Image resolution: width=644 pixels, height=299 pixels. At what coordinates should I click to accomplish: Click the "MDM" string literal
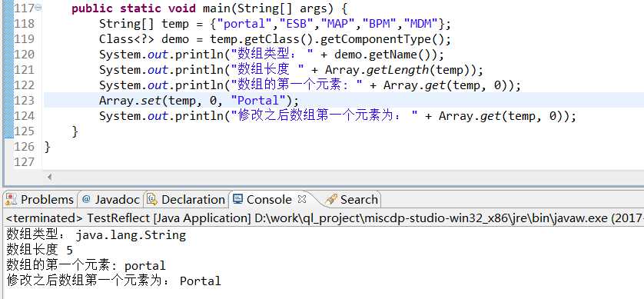(x=421, y=24)
